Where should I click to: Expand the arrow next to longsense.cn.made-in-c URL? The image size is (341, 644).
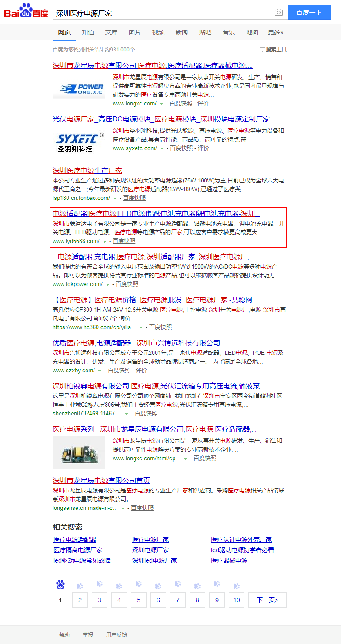coord(123,508)
